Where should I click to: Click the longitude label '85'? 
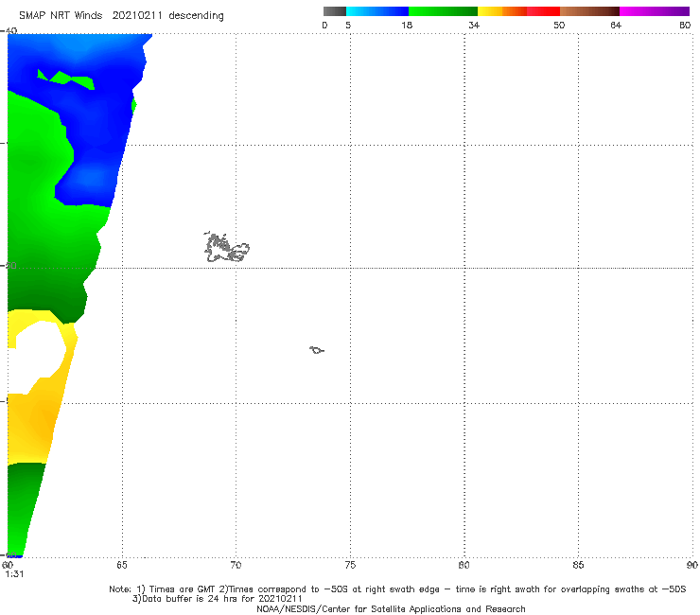pos(578,565)
